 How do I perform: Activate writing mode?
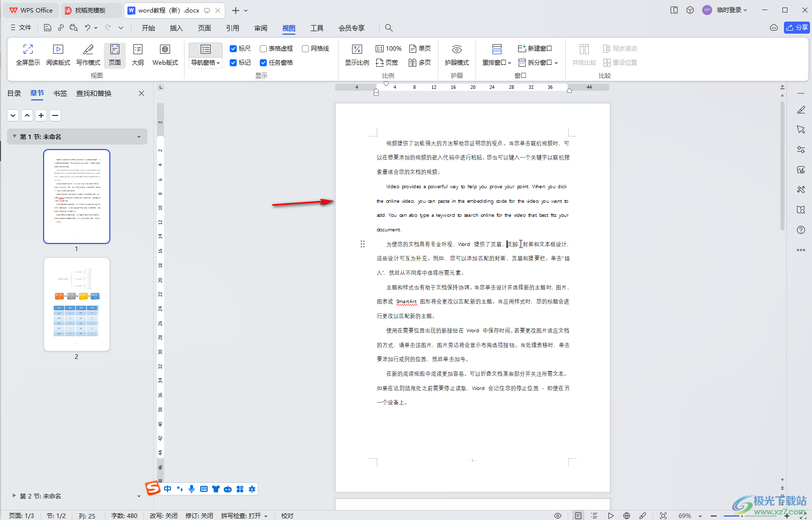(x=88, y=55)
